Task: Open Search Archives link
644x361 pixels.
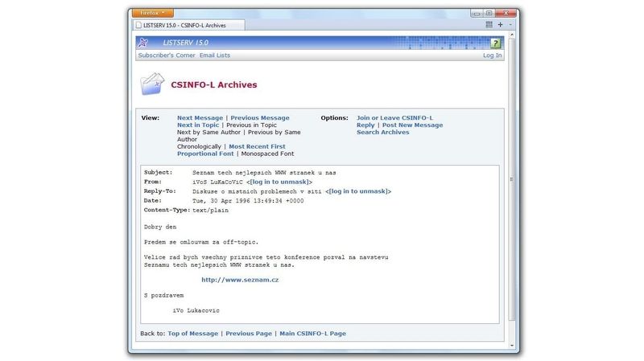Action: [383, 133]
